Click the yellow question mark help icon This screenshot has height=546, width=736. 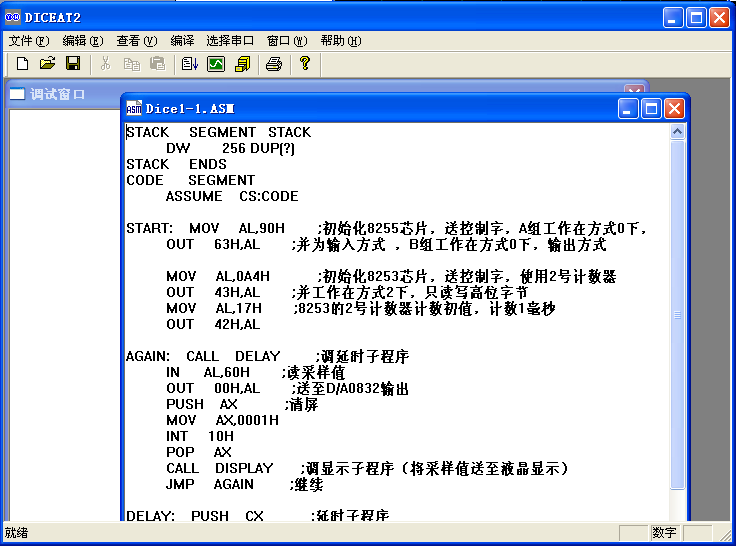tap(305, 64)
